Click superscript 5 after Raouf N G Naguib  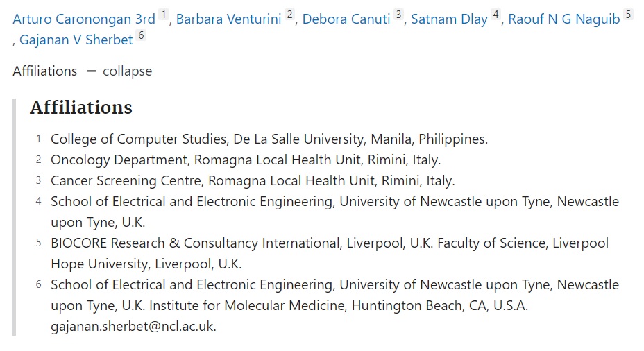(x=628, y=15)
